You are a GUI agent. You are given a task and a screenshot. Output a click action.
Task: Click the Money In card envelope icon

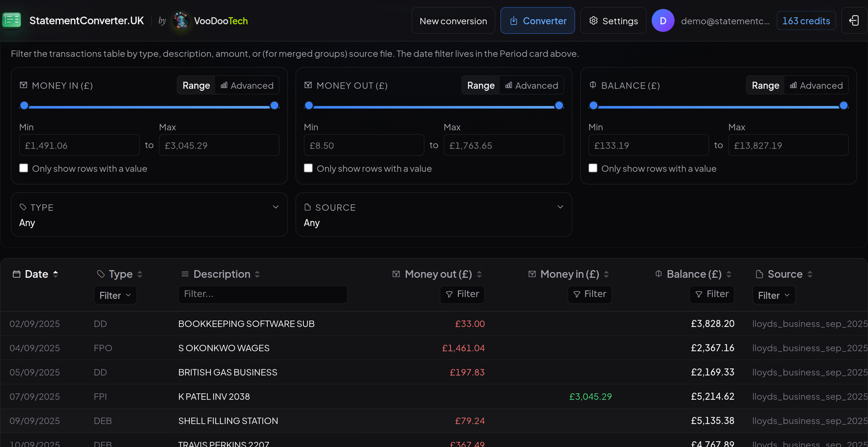click(23, 85)
